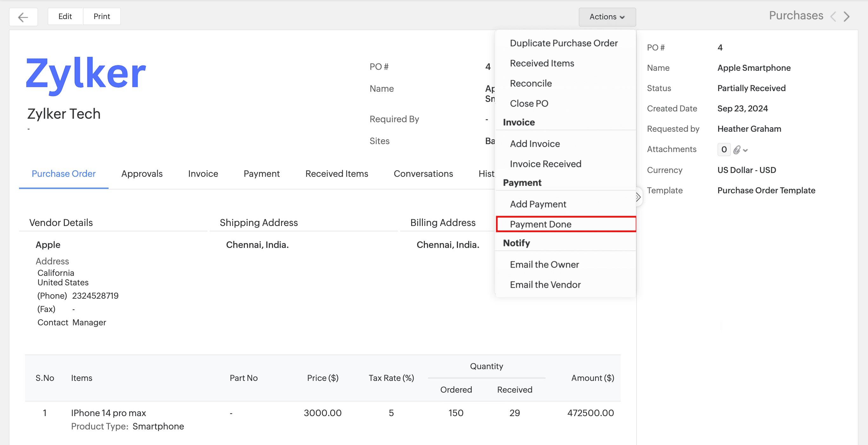Select Add Invoice from menu
The image size is (868, 445).
(535, 144)
